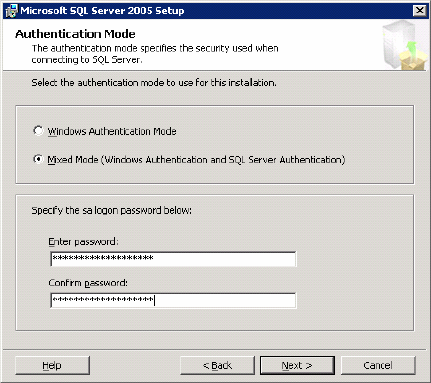Click the 'Confirm password:' label
This screenshot has width=431, height=383.
point(88,283)
